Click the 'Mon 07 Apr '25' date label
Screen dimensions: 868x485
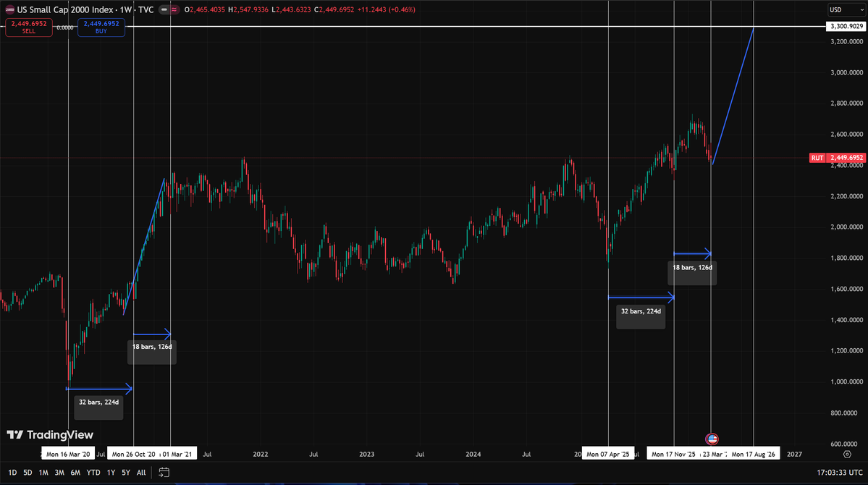pyautogui.click(x=608, y=454)
